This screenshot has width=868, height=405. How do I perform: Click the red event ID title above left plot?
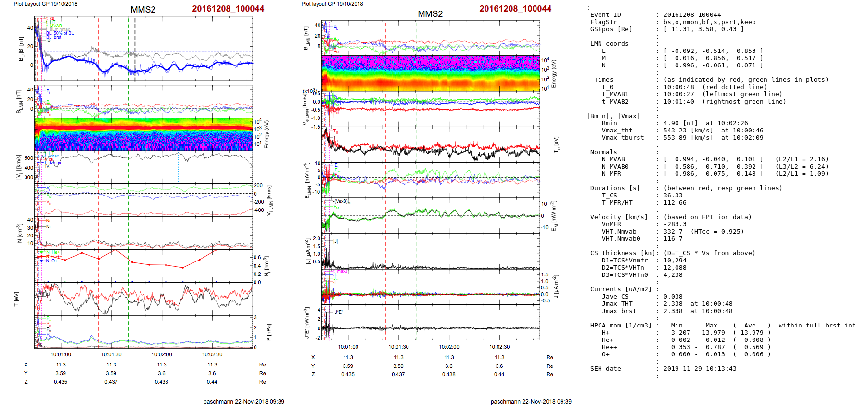228,9
